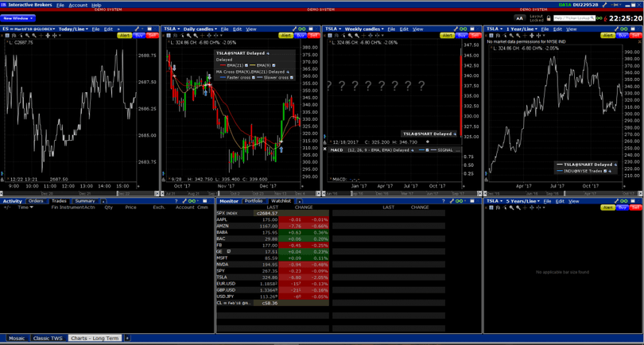Viewport: 644px width, 345px height.
Task: Click the New Window button
Action: pos(17,17)
